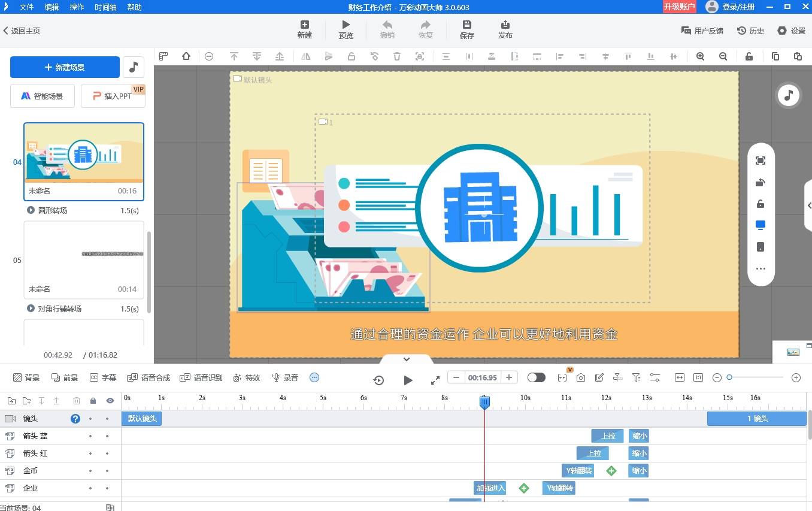Toggle the eye icon in timeline header
The image size is (812, 511).
110,401
